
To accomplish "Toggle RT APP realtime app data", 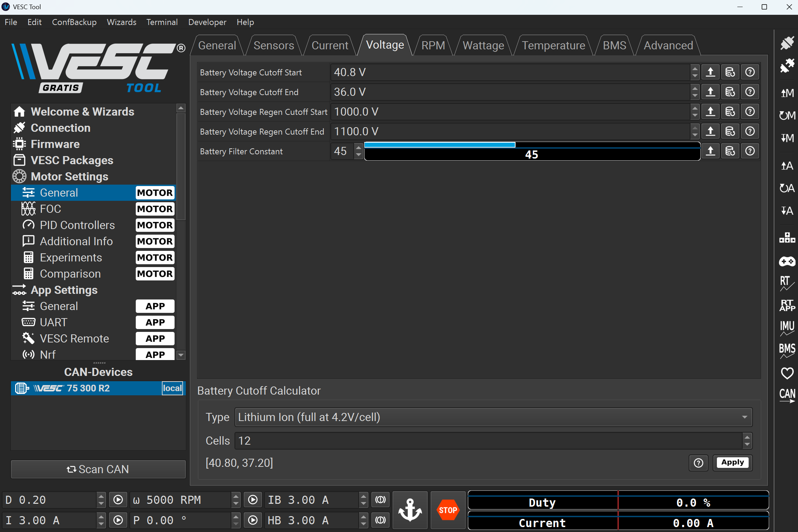I will coord(787,305).
